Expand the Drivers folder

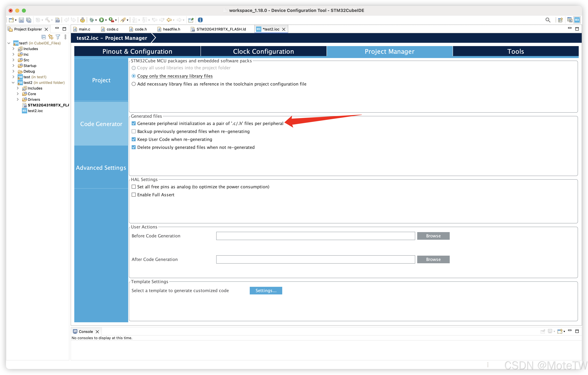(x=18, y=99)
